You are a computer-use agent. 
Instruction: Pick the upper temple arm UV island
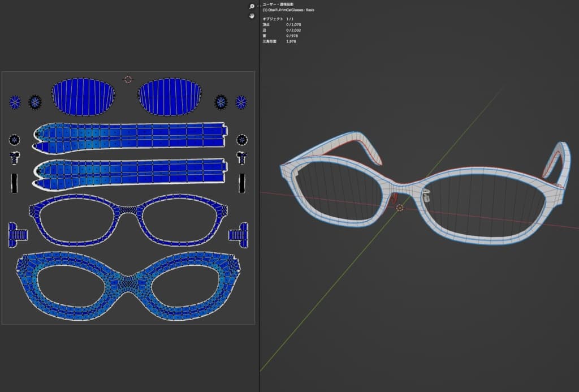tap(130, 135)
